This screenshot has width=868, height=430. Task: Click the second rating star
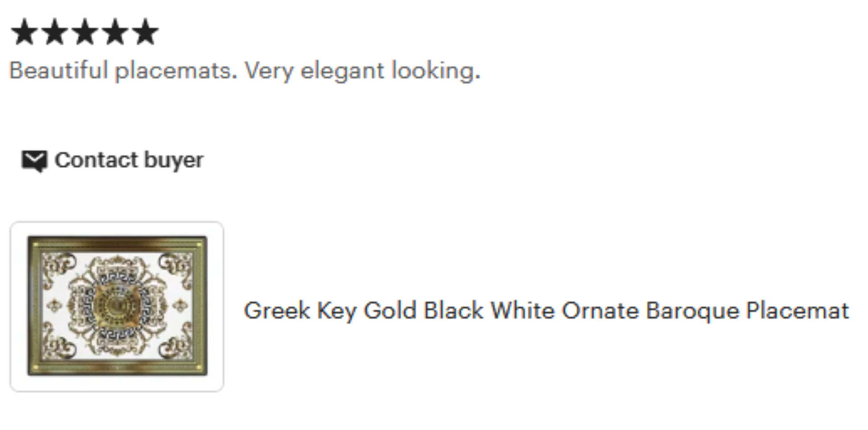click(55, 32)
